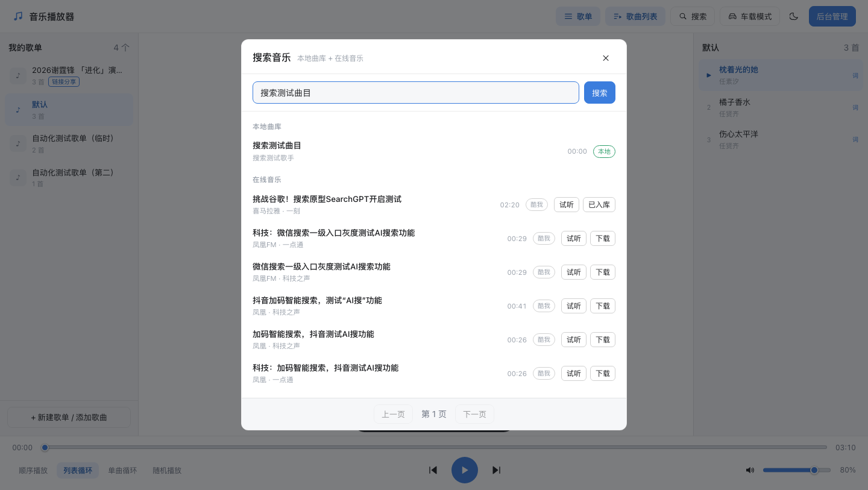Select 随机播放 shuffle mode
The image size is (868, 490).
[x=167, y=470]
